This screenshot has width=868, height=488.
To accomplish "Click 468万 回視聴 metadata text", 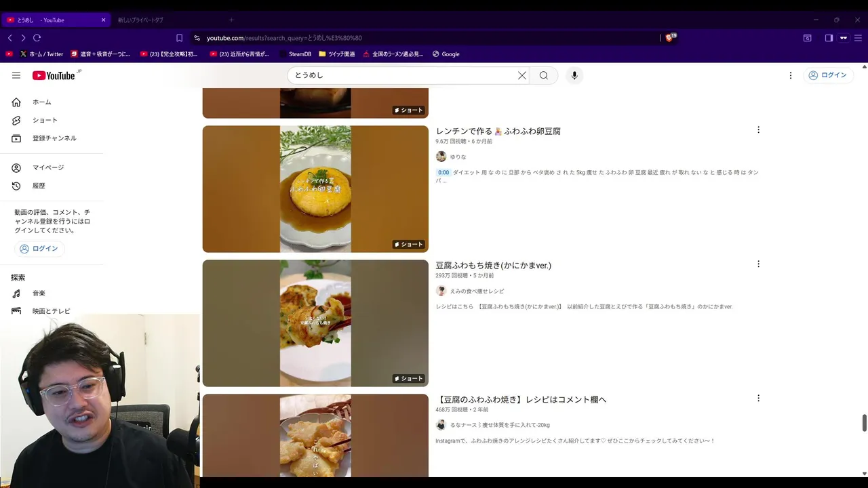I will [x=452, y=410].
